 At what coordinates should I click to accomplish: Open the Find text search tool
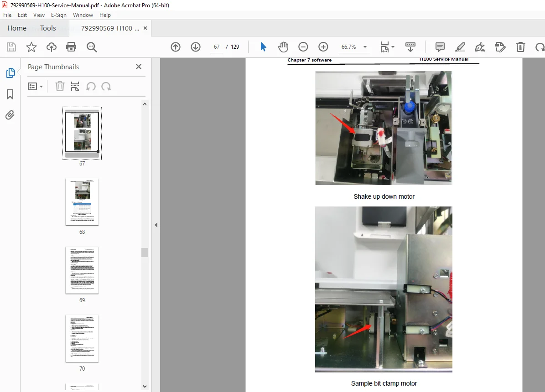(x=92, y=47)
